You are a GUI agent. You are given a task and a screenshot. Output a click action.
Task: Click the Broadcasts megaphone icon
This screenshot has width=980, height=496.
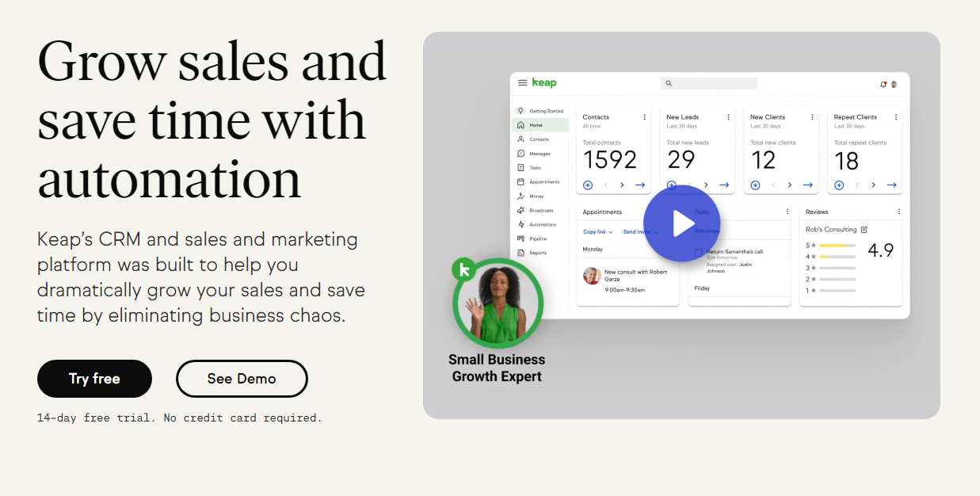pos(521,210)
